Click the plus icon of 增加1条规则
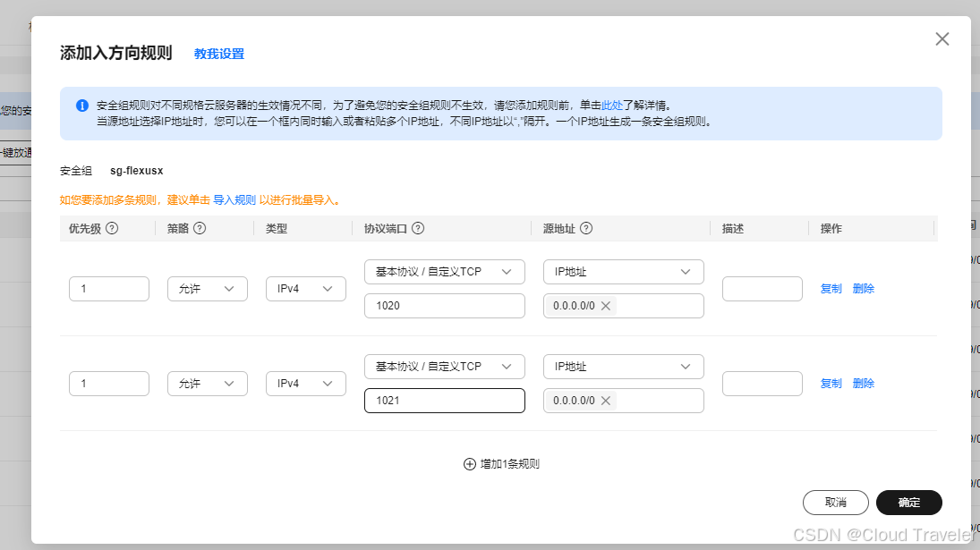 coord(469,464)
